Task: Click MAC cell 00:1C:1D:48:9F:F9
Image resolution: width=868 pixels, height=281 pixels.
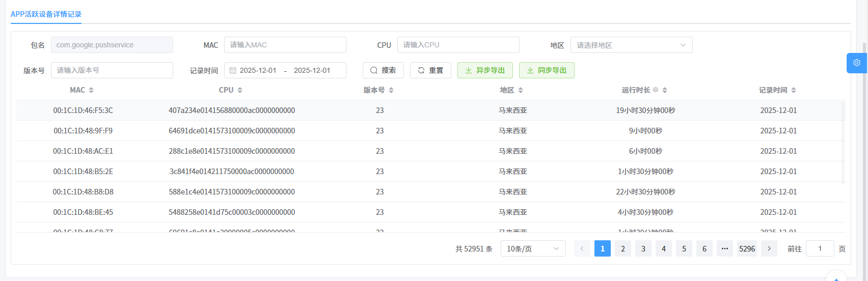Action: [83, 131]
